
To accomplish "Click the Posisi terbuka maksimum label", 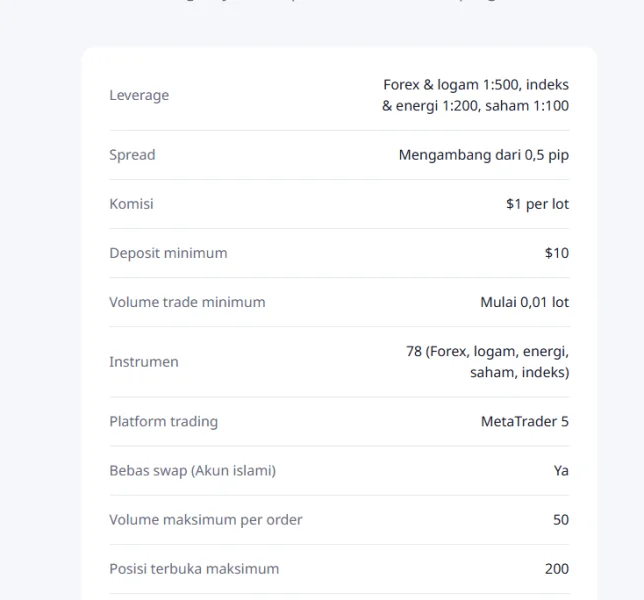I will [x=194, y=569].
